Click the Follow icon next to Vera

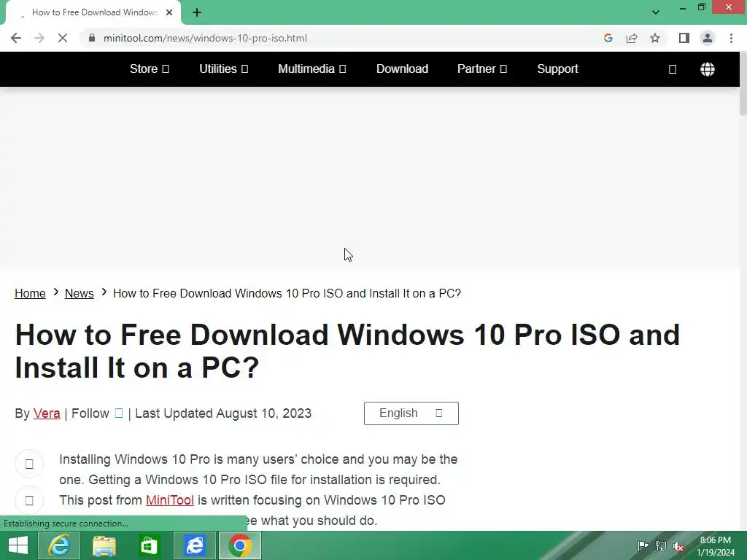tap(119, 413)
